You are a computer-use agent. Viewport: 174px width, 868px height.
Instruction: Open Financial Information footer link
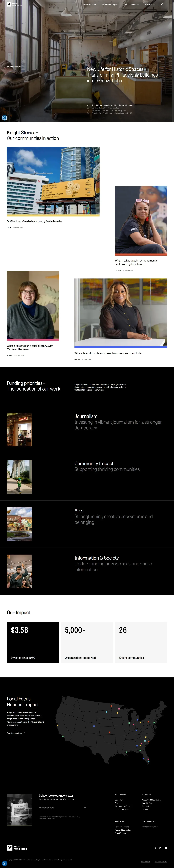pyautogui.click(x=123, y=830)
